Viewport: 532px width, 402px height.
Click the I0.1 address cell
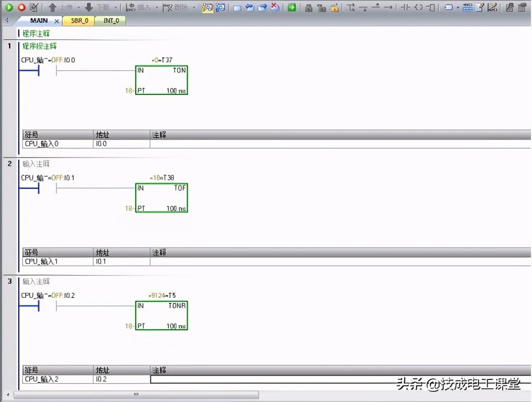[122, 262]
